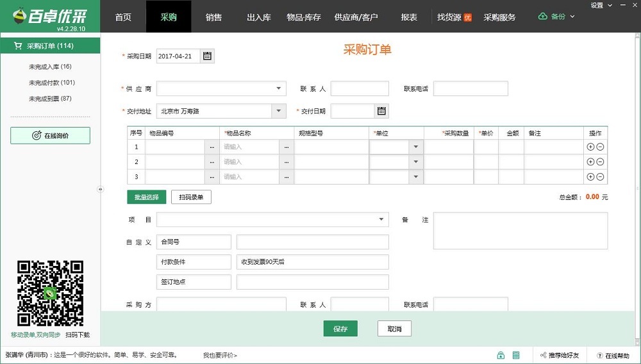
Task: Click the 收到发票90天后 payment terms field
Action: [x=312, y=262]
